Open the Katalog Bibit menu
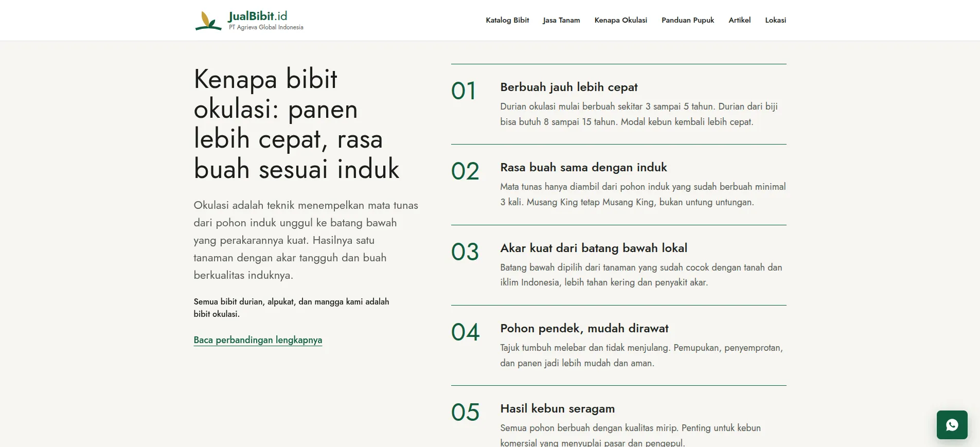 (x=507, y=20)
